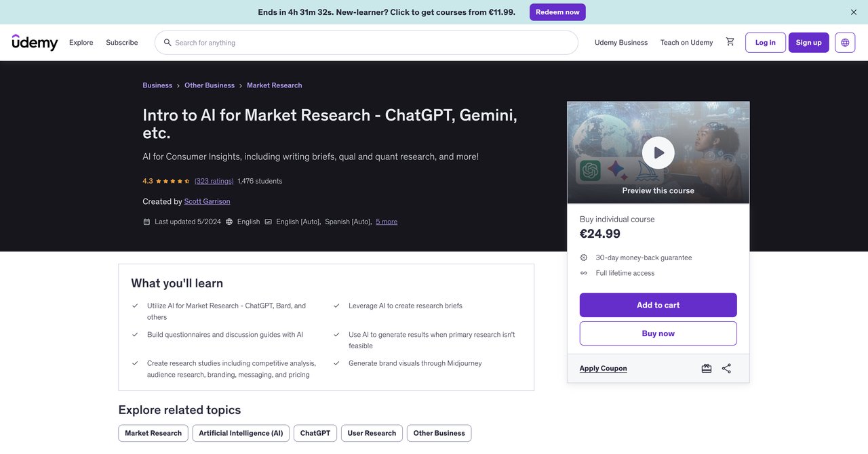Open instructor Scott Garrison's profile link
The width and height of the screenshot is (868, 454).
click(x=208, y=202)
